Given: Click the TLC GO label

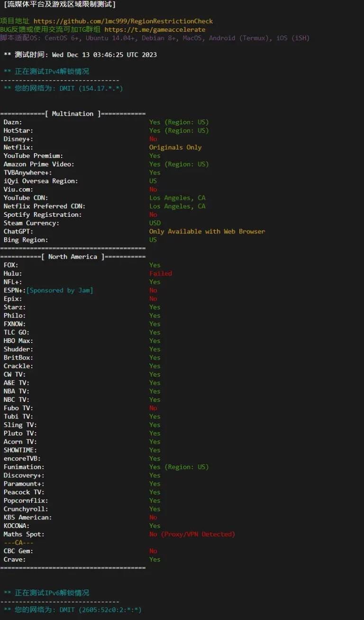Looking at the screenshot, I should (17, 333).
